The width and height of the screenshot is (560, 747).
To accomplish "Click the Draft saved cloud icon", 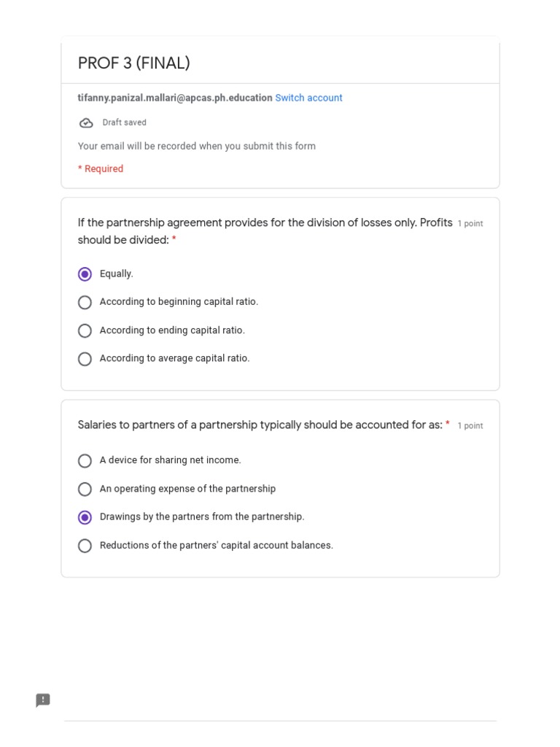I will coord(86,123).
